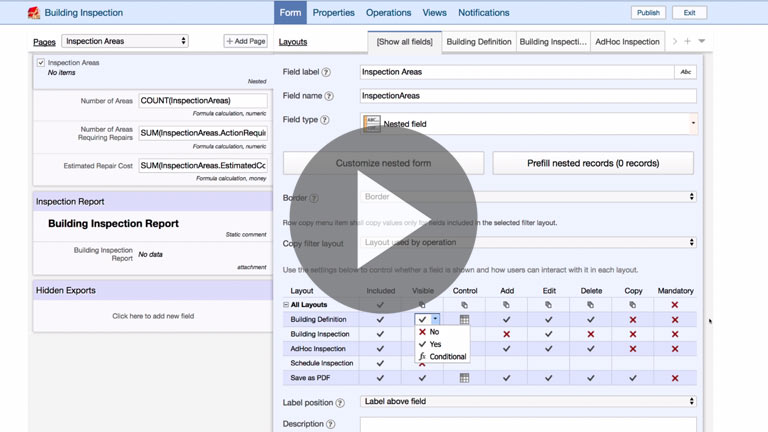The image size is (768, 432).
Task: Click the Control grid icon for Save as PDF
Action: coord(464,378)
